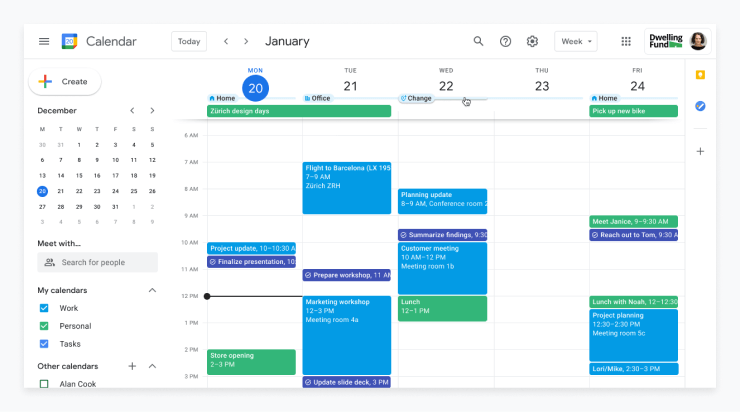The height and width of the screenshot is (412, 740).
Task: Select date 15 in mini calendar
Action: tap(79, 176)
